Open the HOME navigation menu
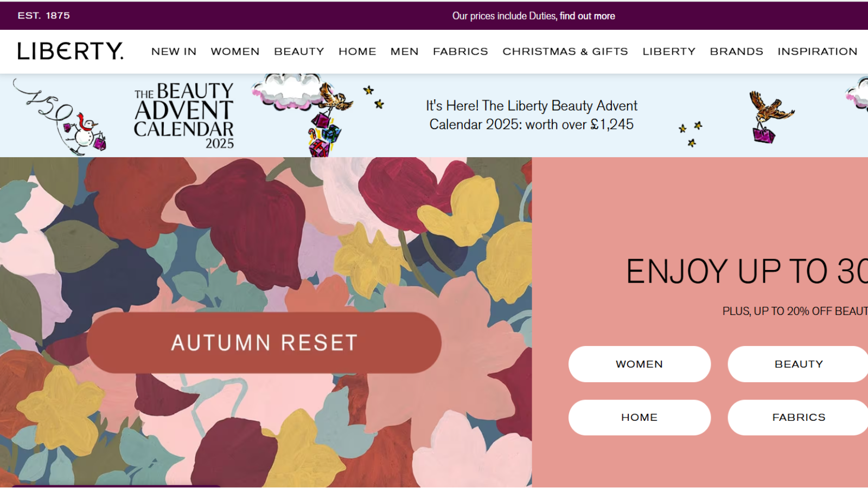Image resolution: width=868 pixels, height=488 pixels. pyautogui.click(x=357, y=52)
